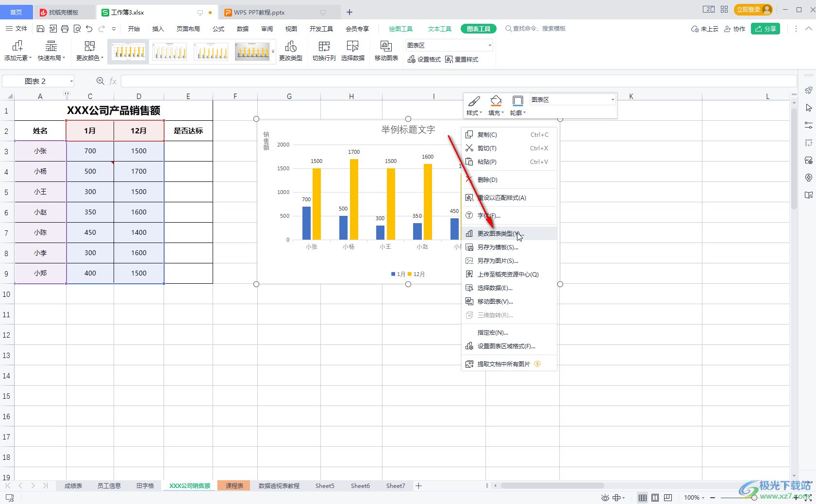Choose Delete (删除) in context menu
Screen dimensions: 816x504
[509, 179]
